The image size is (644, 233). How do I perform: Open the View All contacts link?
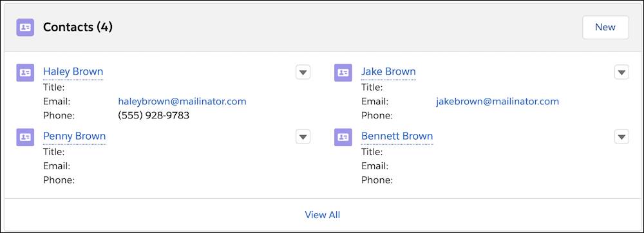coord(323,215)
